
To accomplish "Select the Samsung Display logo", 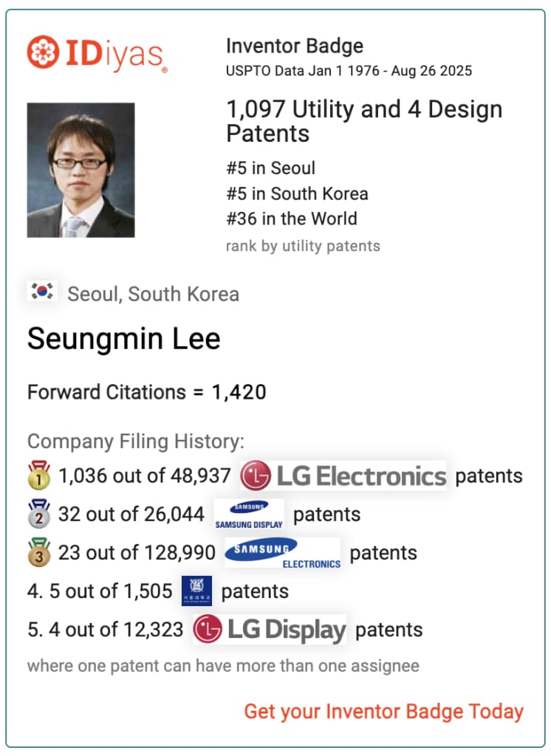I will [x=249, y=514].
